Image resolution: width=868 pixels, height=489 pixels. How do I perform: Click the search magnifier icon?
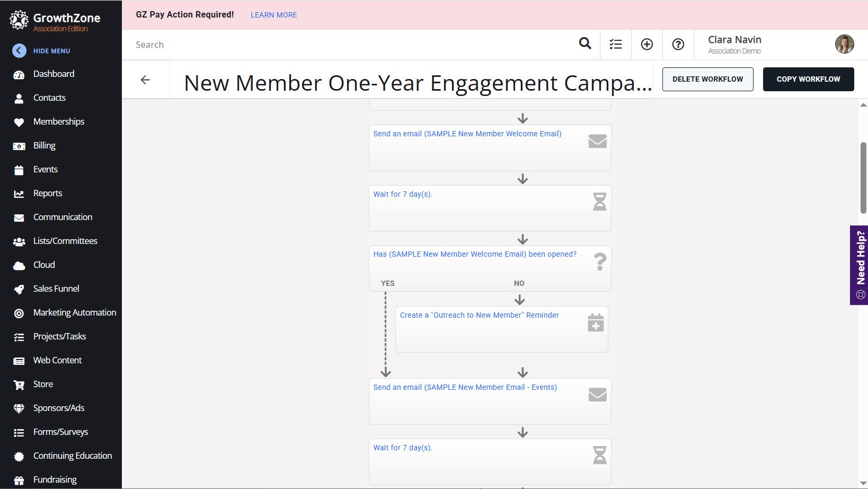point(585,43)
